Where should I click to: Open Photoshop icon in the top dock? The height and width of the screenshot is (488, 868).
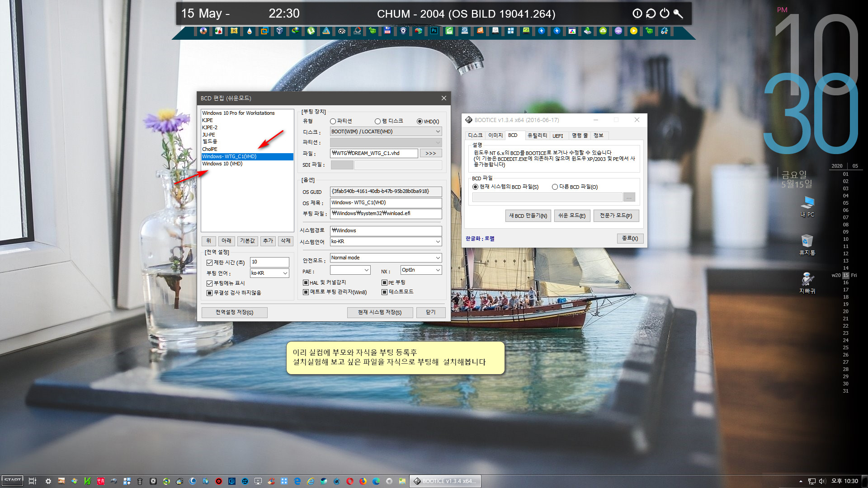coord(434,31)
